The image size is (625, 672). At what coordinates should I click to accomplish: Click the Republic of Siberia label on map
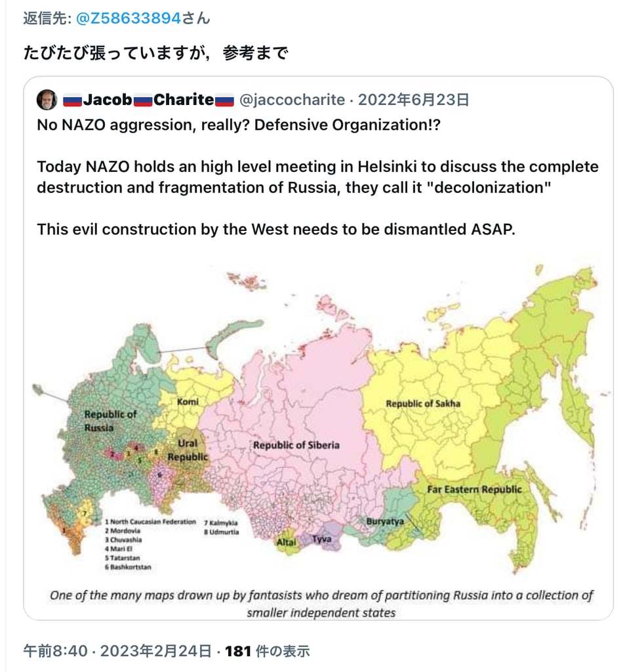click(296, 446)
